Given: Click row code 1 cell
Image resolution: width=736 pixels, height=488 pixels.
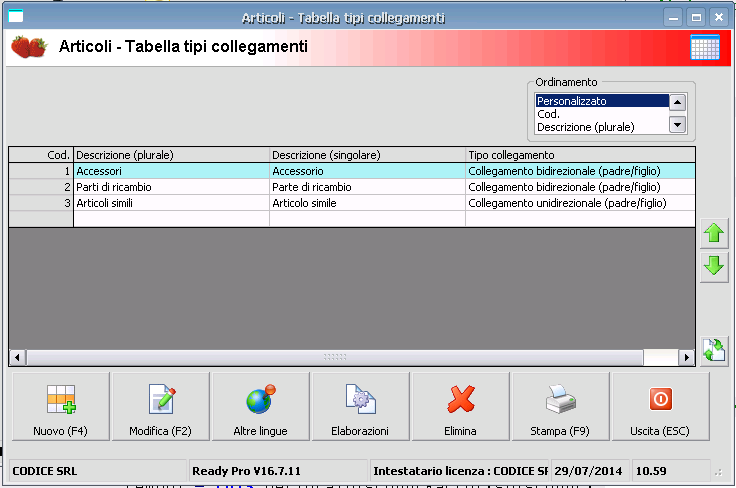Looking at the screenshot, I should (41, 171).
